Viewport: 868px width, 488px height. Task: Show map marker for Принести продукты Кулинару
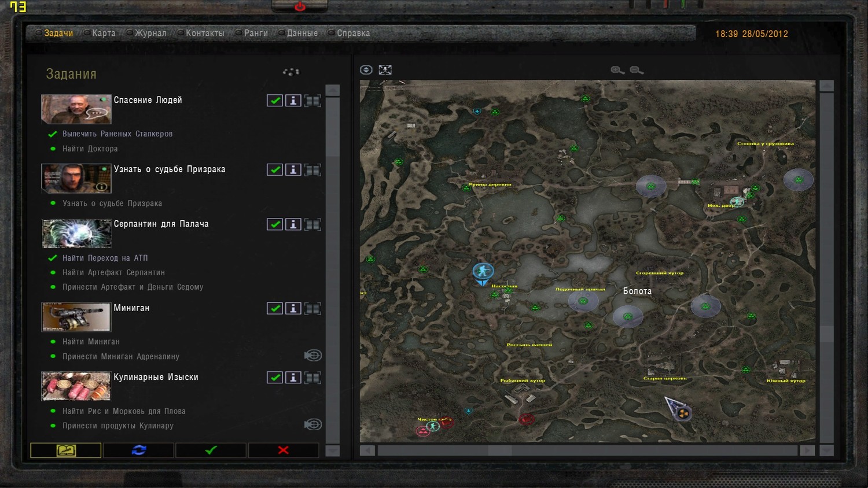click(x=313, y=424)
